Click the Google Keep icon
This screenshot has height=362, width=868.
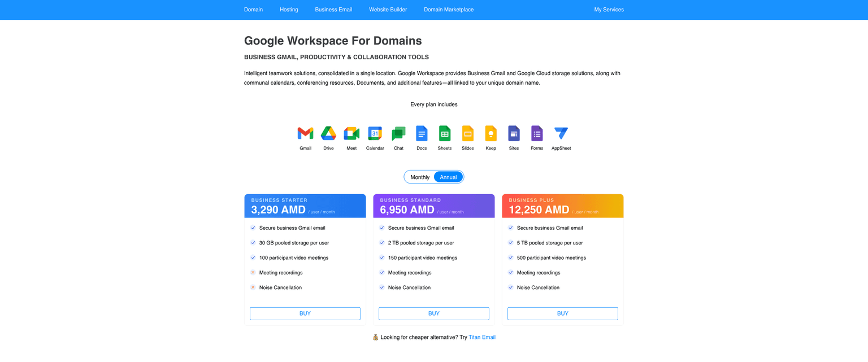point(491,133)
